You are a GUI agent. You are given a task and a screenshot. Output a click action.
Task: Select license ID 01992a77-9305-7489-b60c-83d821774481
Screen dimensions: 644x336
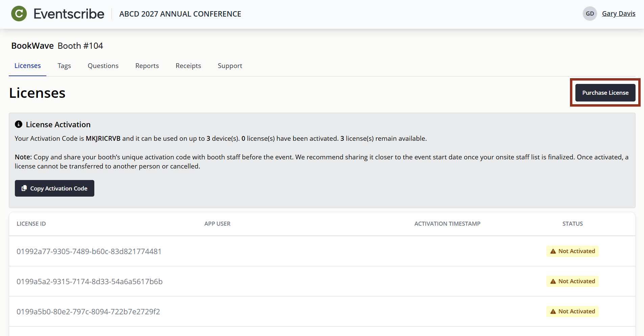click(89, 251)
